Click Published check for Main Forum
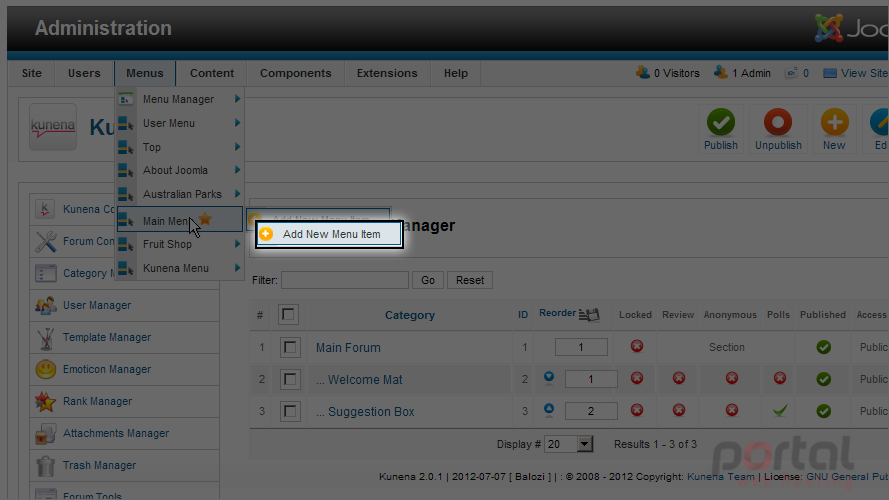The image size is (889, 500). point(823,347)
